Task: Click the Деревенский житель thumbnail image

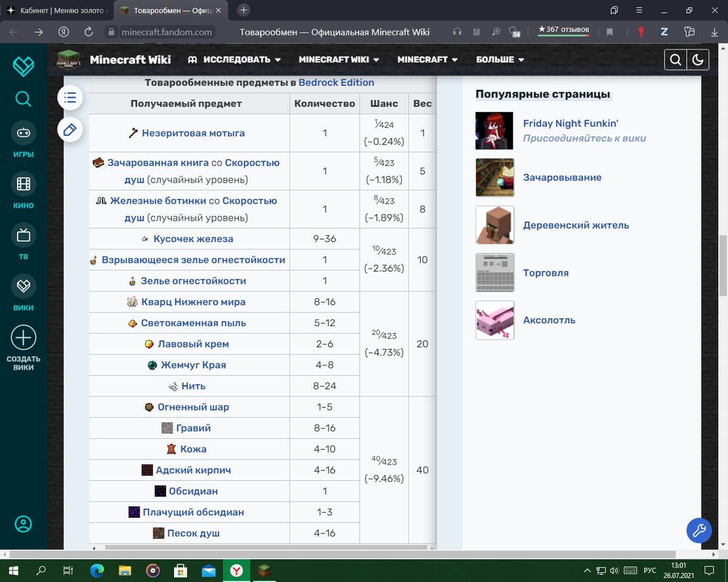Action: point(495,226)
